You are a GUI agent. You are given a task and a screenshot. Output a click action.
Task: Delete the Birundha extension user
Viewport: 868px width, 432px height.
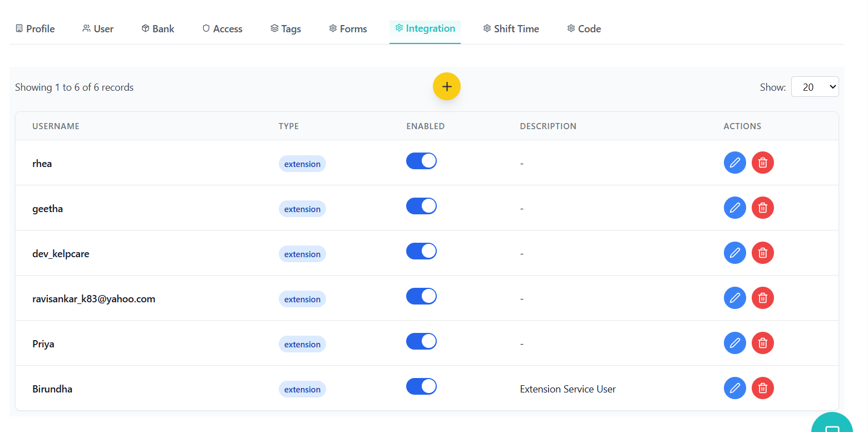762,388
